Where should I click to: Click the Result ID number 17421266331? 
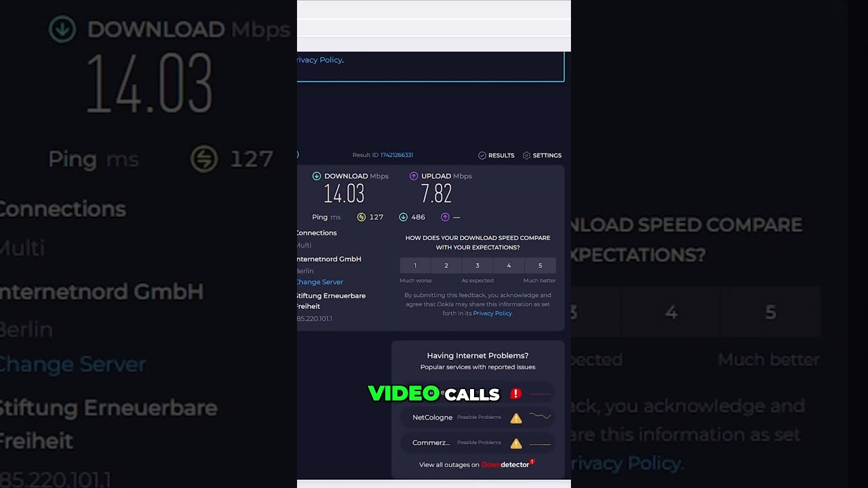(397, 155)
